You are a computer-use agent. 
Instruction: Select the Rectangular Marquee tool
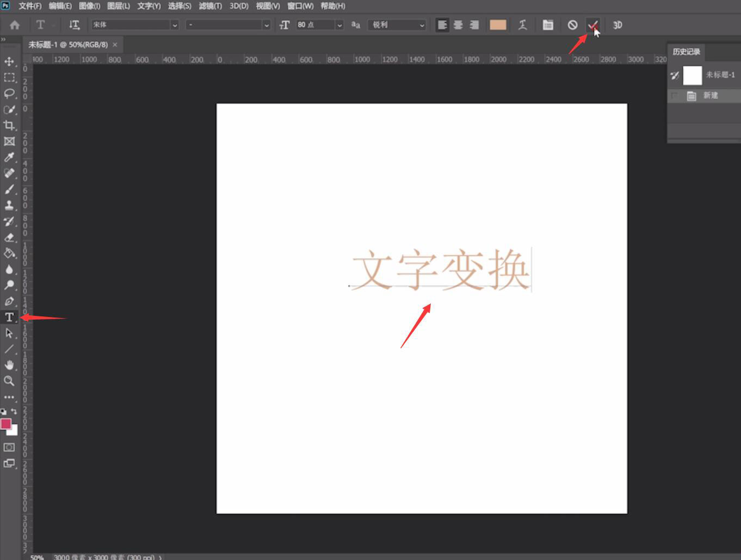click(x=9, y=77)
